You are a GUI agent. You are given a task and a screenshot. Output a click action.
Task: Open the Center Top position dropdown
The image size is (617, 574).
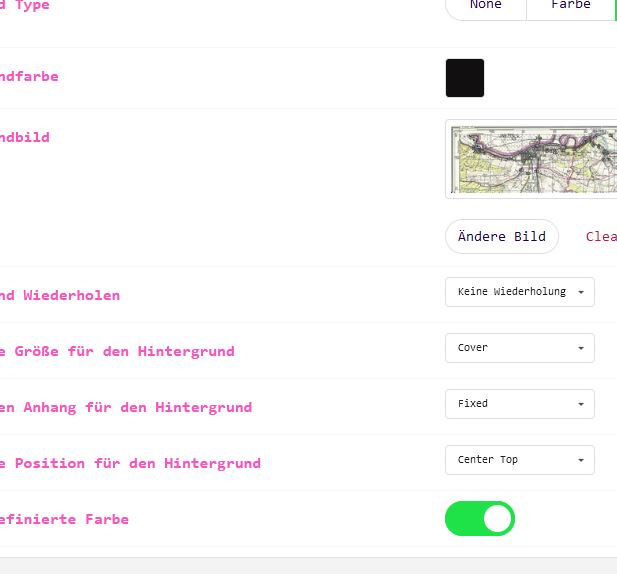520,460
